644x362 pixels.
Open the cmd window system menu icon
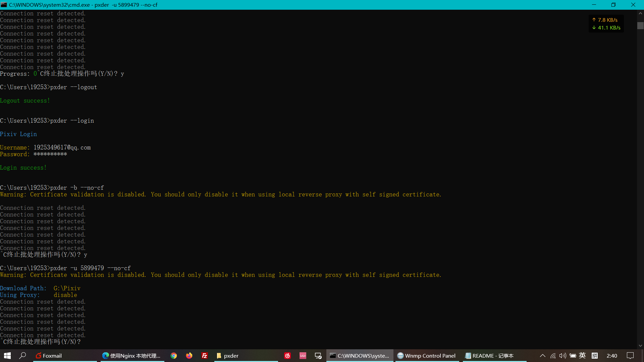point(4,5)
